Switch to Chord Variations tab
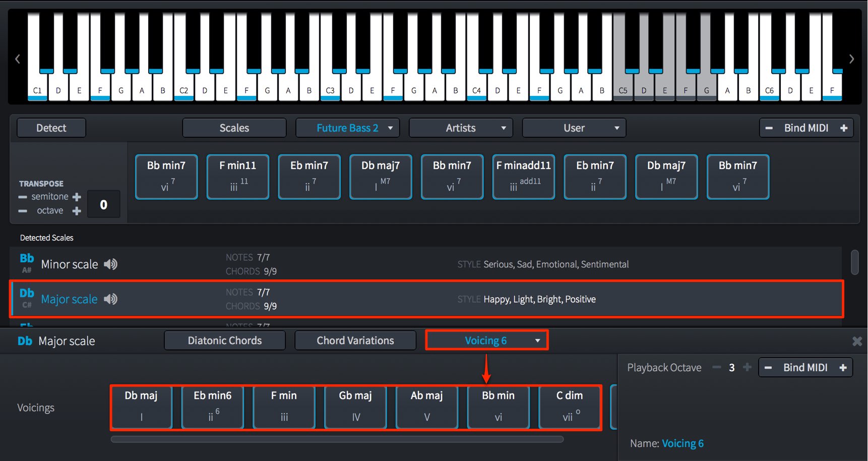 pyautogui.click(x=355, y=340)
